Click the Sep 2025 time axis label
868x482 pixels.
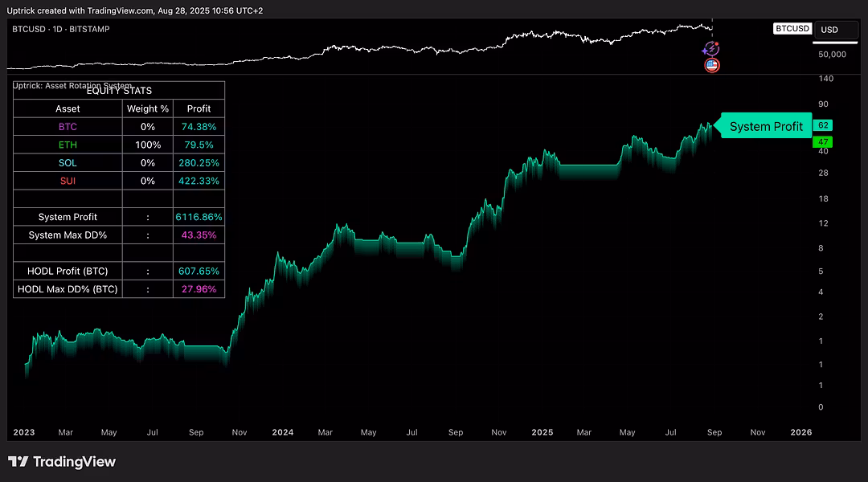coord(714,432)
